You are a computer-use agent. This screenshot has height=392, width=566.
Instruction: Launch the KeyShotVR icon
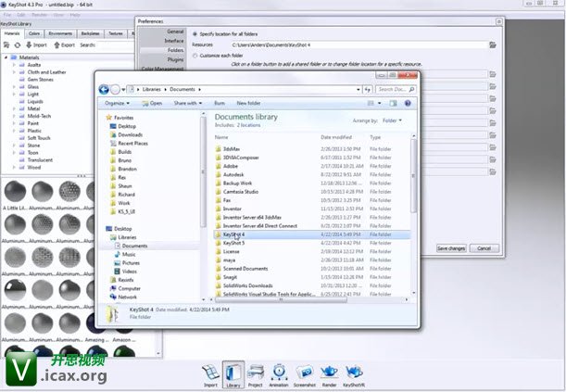(354, 372)
